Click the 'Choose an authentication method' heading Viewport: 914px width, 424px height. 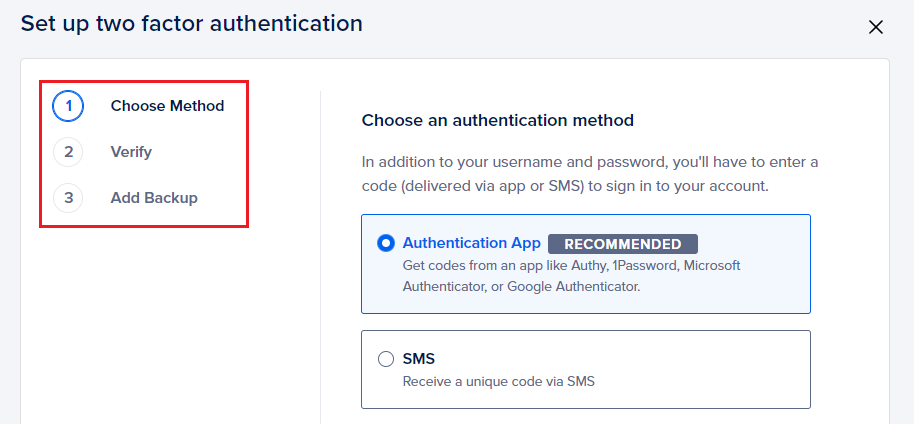click(497, 121)
